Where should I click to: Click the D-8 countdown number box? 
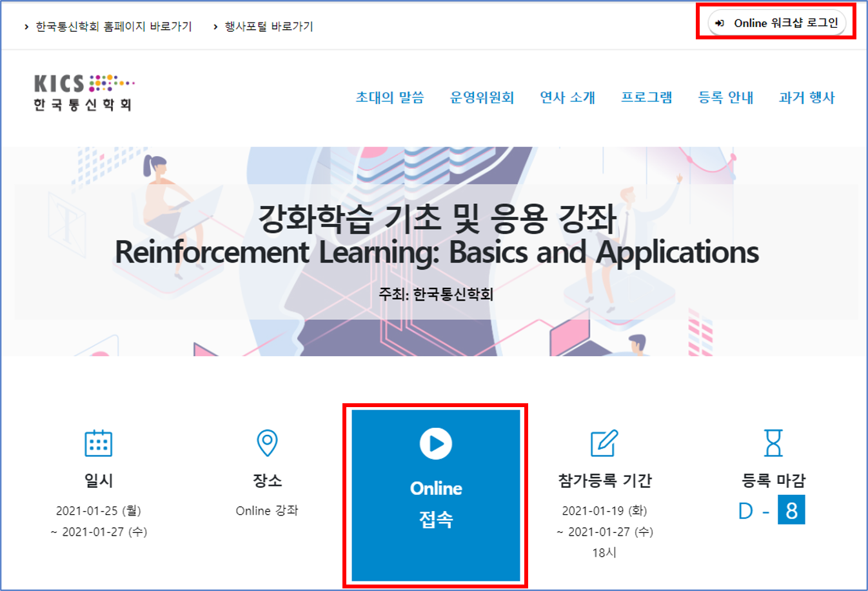pyautogui.click(x=791, y=510)
